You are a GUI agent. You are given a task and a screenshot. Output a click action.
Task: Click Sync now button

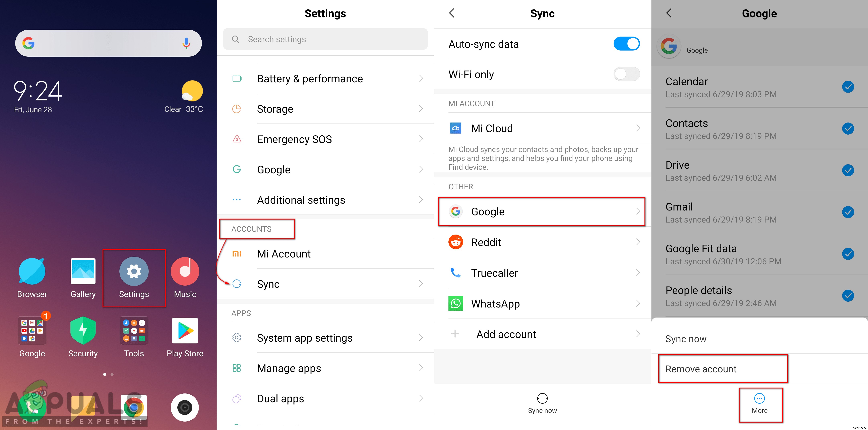[543, 404]
